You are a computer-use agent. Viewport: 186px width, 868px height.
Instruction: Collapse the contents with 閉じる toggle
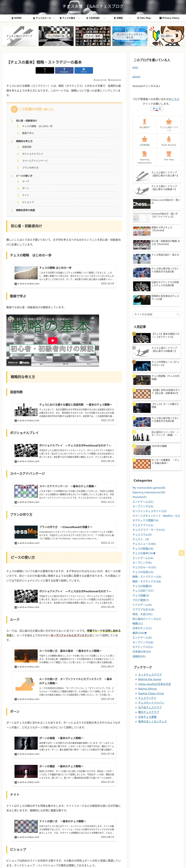click(48, 110)
